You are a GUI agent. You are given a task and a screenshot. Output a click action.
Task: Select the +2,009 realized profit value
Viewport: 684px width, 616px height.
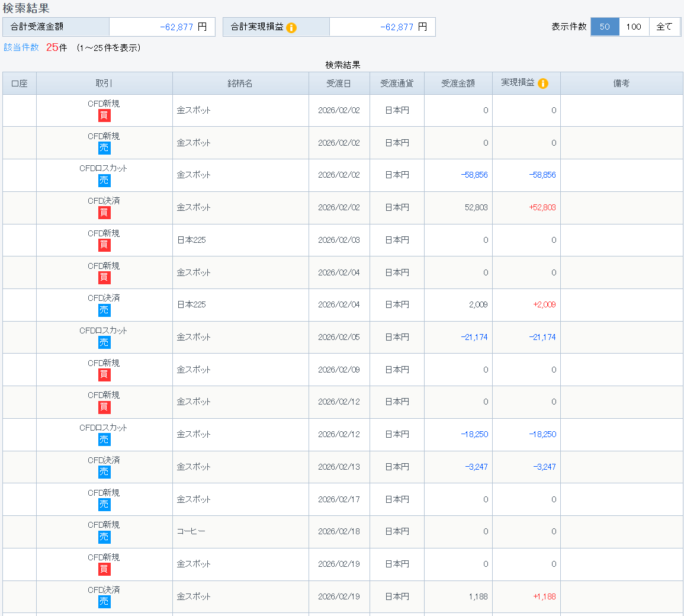pyautogui.click(x=544, y=304)
